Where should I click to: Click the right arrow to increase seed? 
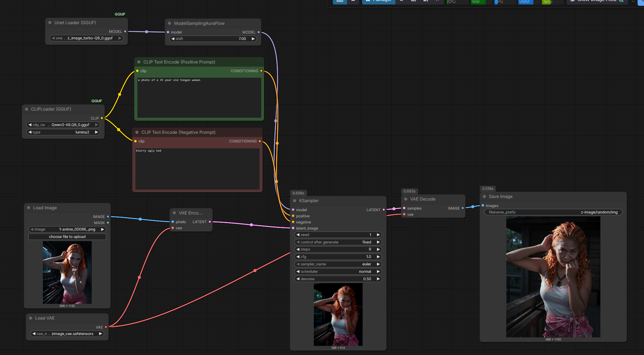click(x=378, y=235)
